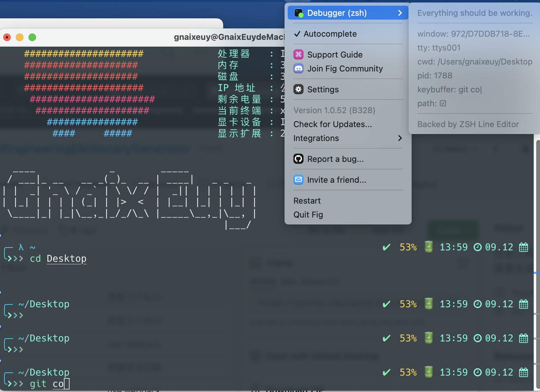Click the mail icon by Invite a friend
The height and width of the screenshot is (392, 540).
coord(298,180)
